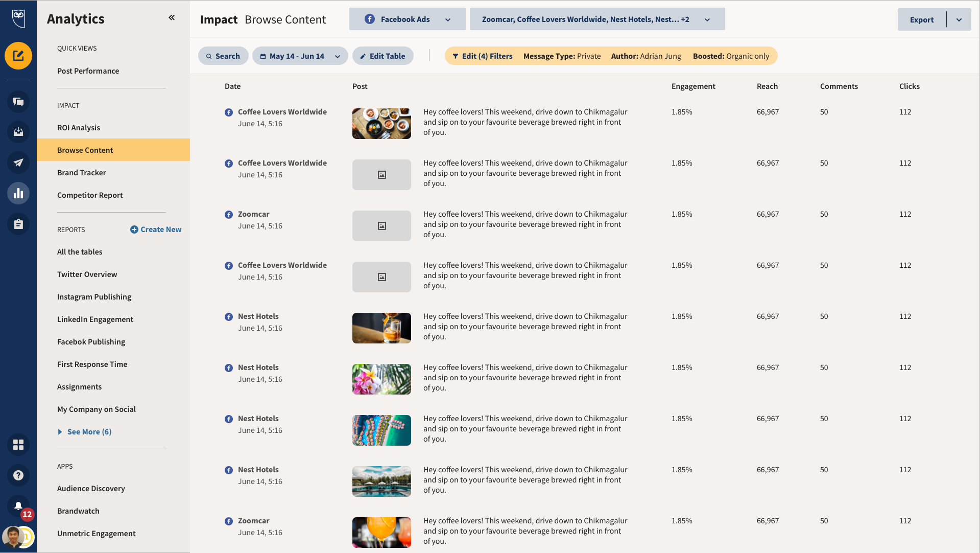The image size is (980, 553).
Task: Click the Facebook icon in the first Nest Hotels row
Action: (229, 317)
